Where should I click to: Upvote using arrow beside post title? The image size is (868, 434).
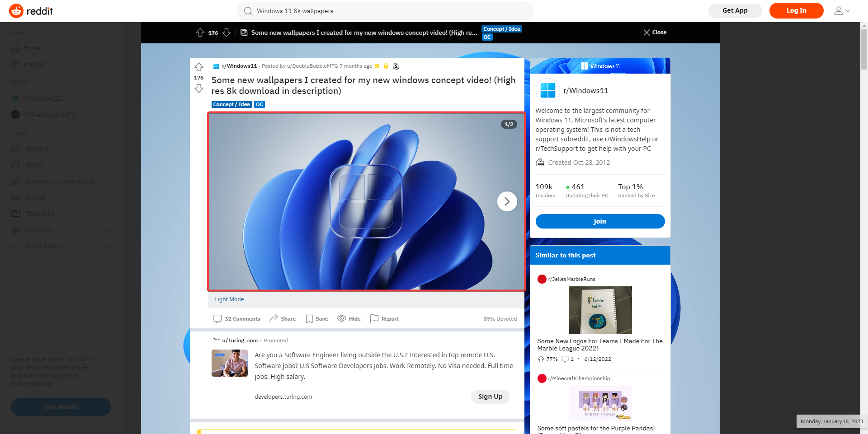[x=199, y=67]
